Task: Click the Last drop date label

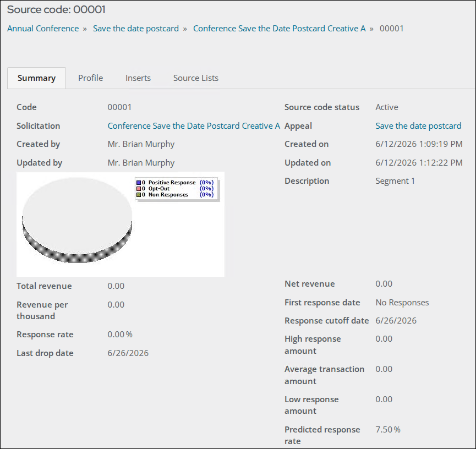Action: [45, 353]
